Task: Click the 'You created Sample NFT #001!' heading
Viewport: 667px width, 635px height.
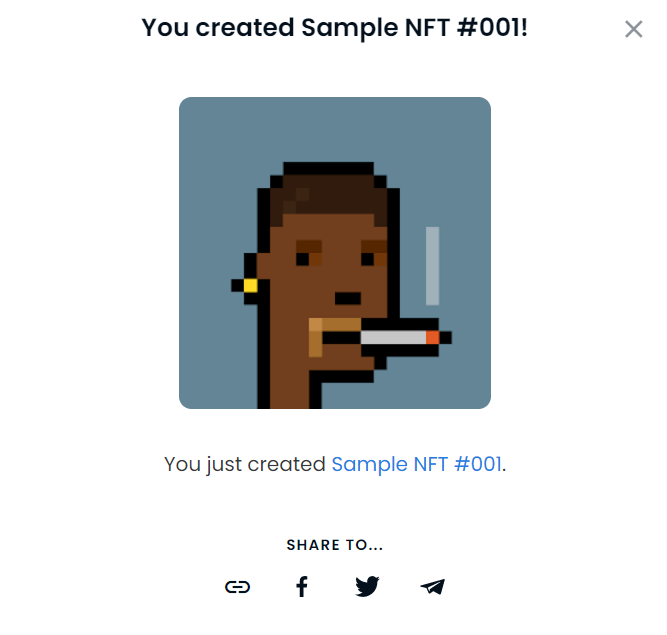Action: click(334, 28)
